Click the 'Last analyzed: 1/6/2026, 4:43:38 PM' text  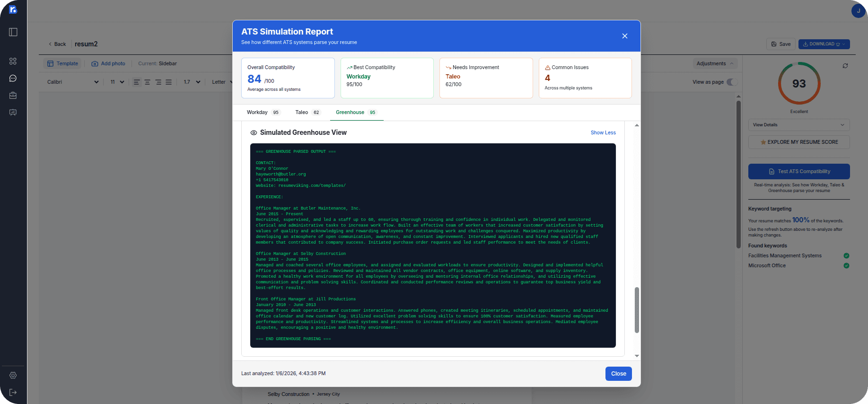pyautogui.click(x=283, y=373)
